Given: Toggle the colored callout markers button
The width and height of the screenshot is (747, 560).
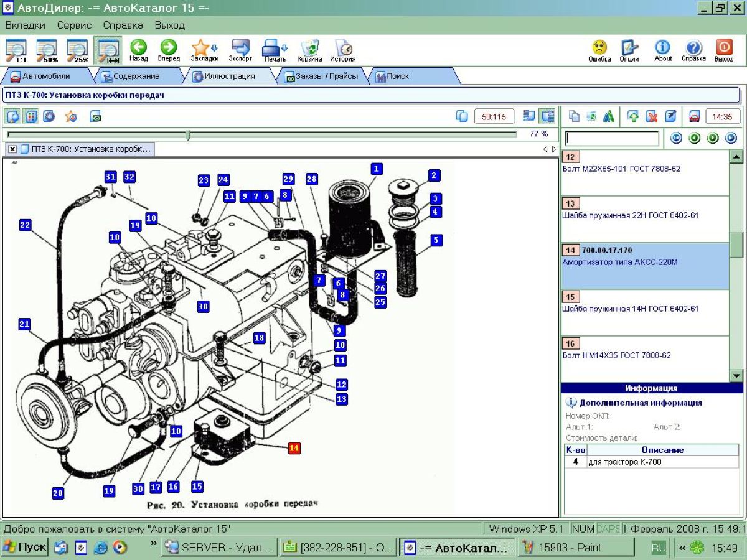Looking at the screenshot, I should (31, 116).
